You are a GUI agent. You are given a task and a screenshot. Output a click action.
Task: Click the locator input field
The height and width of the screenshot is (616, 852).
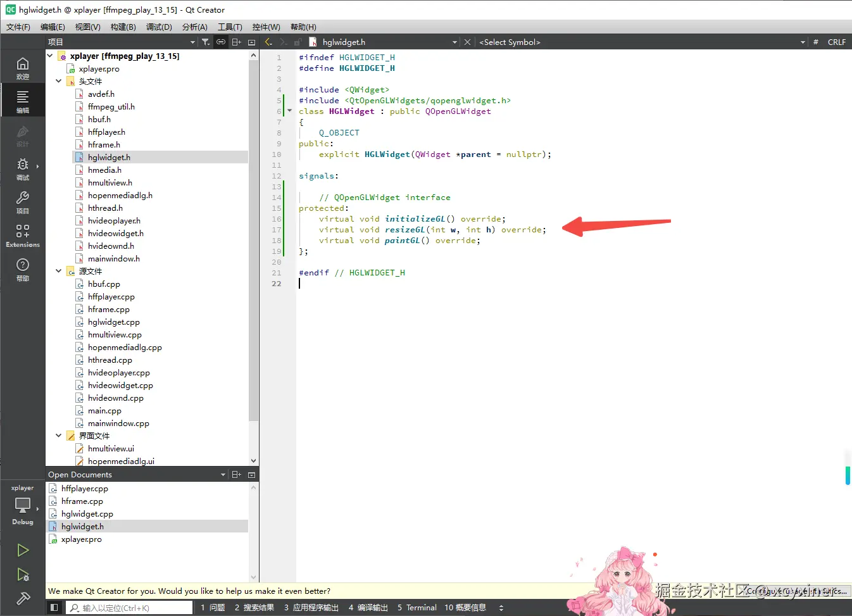129,607
